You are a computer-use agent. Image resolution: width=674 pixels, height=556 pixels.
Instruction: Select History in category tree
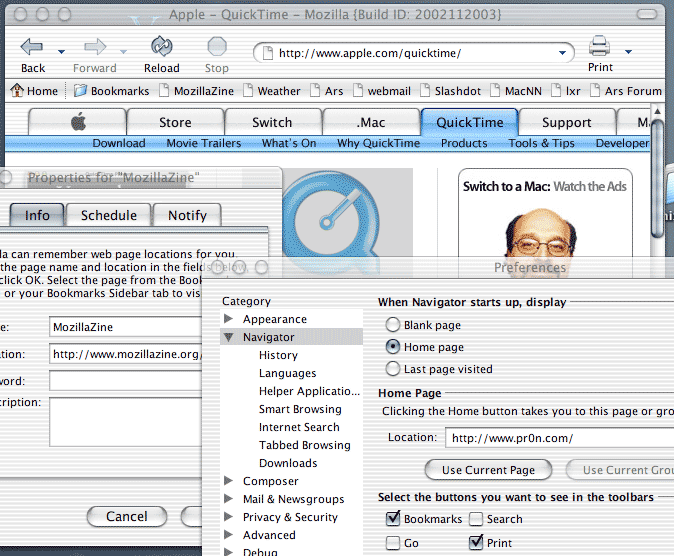point(278,355)
